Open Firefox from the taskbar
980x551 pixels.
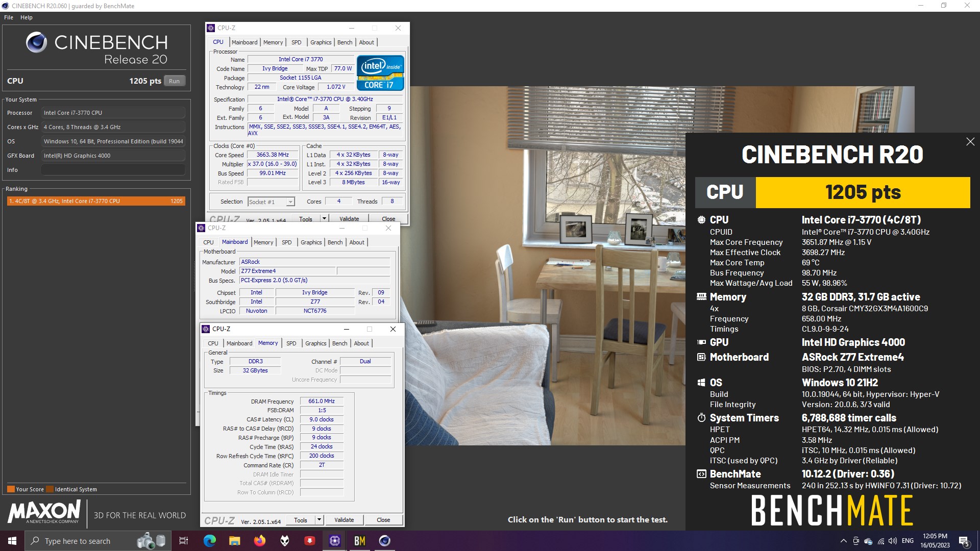click(x=260, y=541)
